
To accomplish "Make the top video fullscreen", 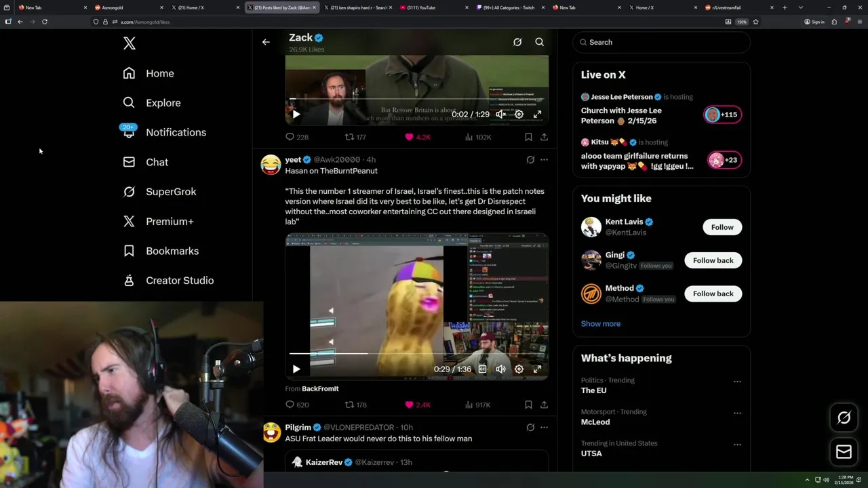I will tap(537, 115).
